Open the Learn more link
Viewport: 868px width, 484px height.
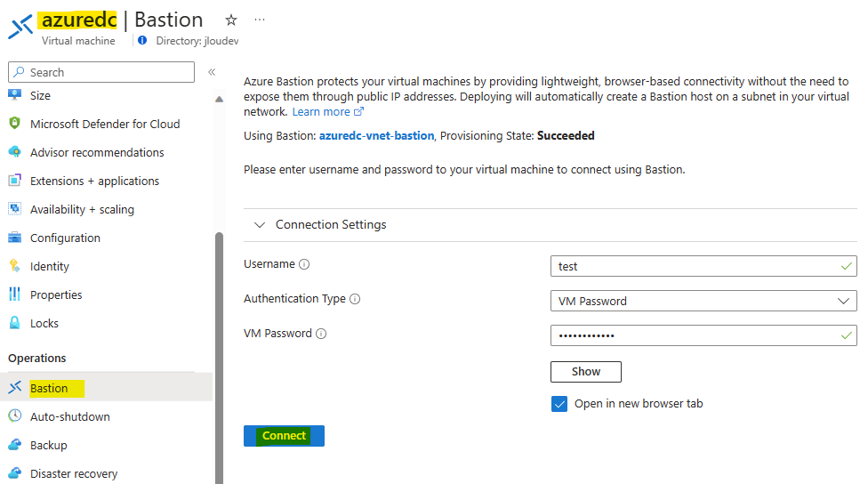[x=327, y=112]
